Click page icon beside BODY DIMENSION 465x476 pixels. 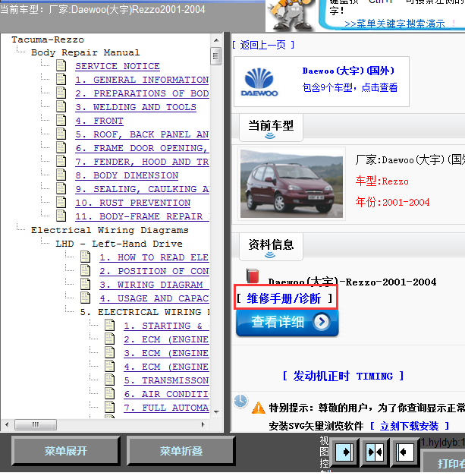pos(61,175)
